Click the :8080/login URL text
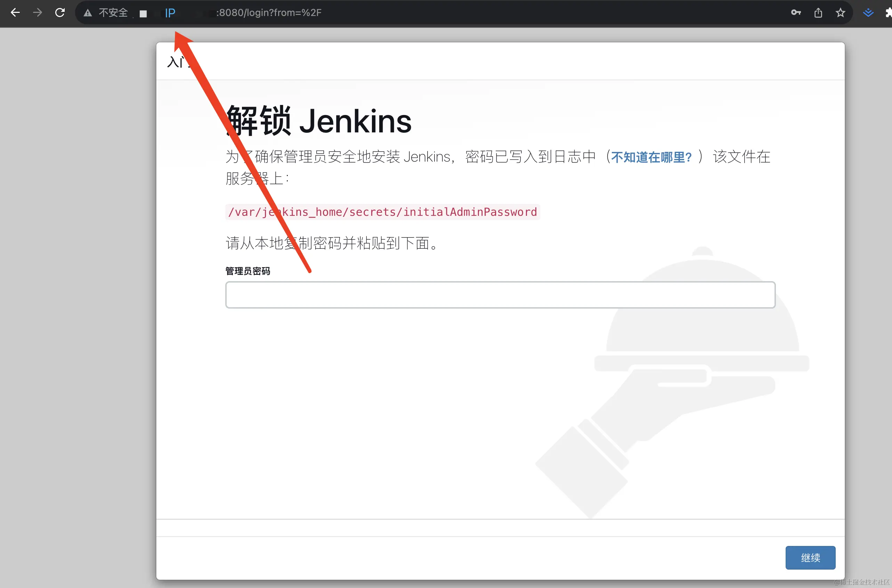 pos(269,13)
